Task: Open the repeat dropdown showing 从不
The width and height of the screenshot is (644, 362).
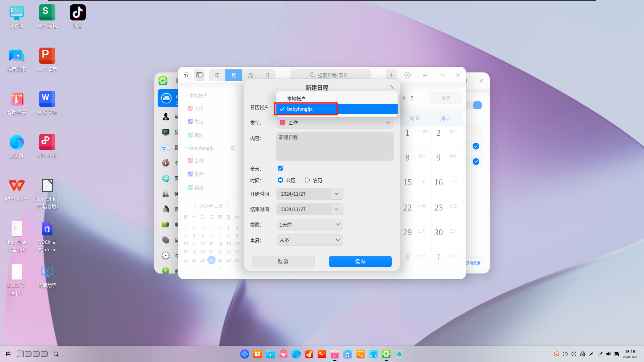Action: [x=310, y=240]
